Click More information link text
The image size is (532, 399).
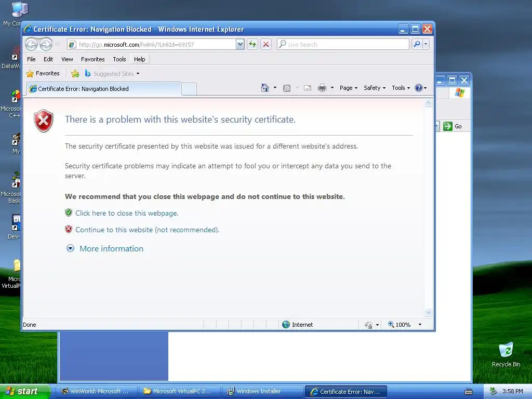coord(111,249)
